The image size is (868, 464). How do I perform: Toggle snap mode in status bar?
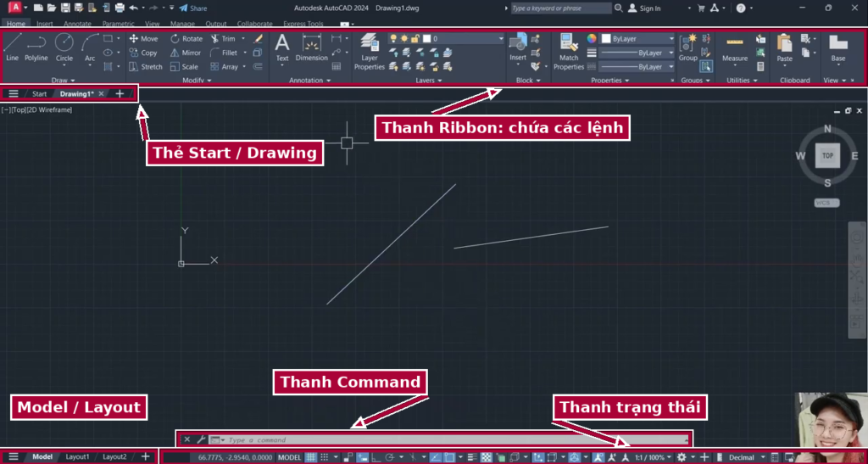(325, 457)
